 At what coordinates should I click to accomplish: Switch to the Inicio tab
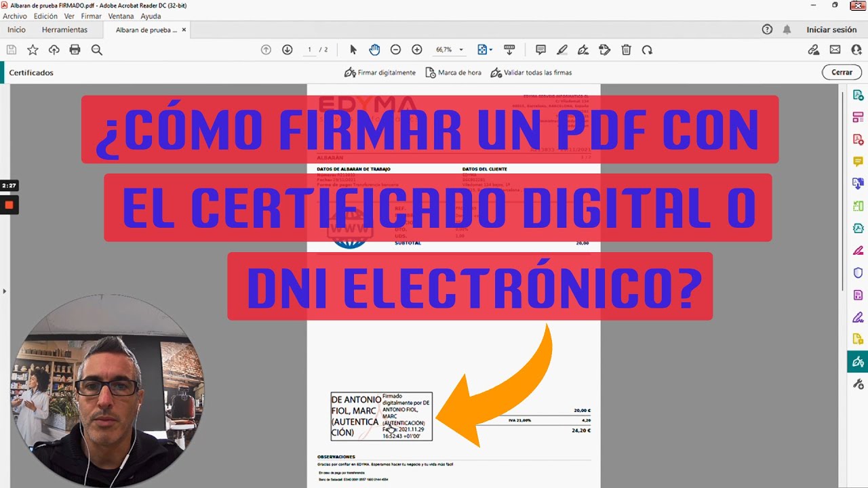click(x=16, y=30)
